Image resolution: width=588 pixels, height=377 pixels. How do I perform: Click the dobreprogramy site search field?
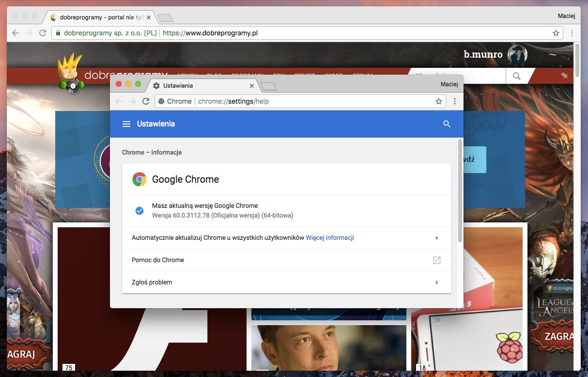point(458,76)
